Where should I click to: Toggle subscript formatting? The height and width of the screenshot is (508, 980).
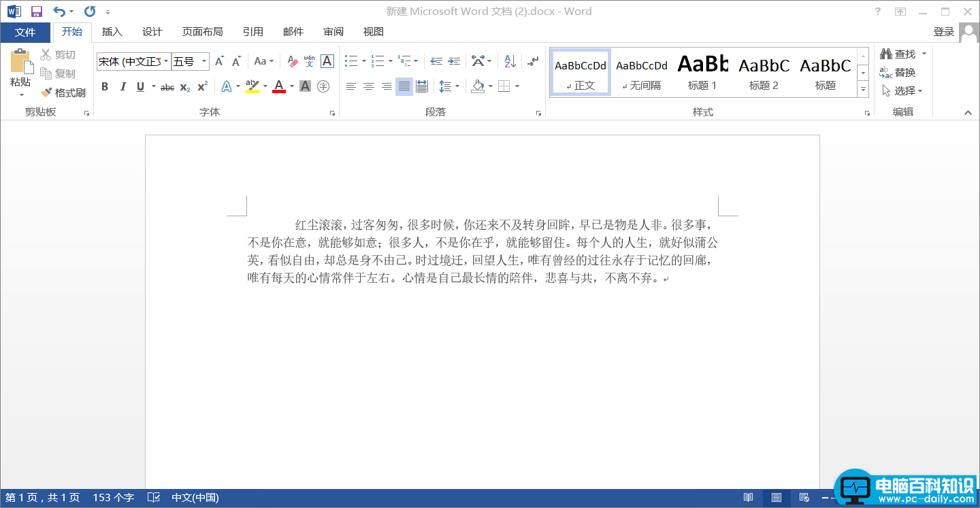185,86
